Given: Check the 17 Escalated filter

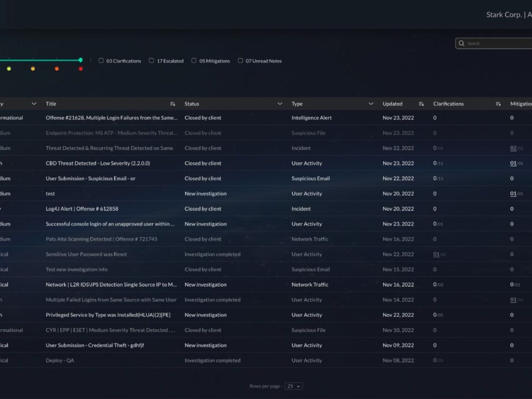Looking at the screenshot, I should (151, 60).
